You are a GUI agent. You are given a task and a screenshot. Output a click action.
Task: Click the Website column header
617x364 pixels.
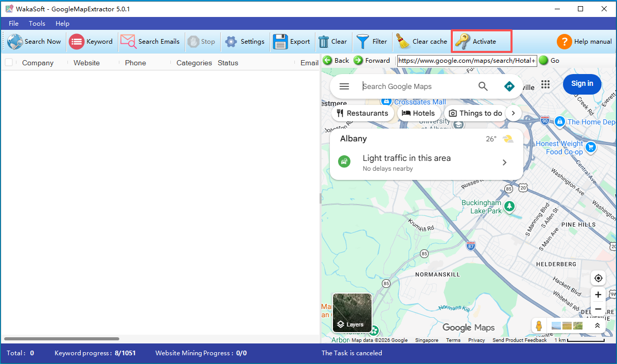(86, 63)
